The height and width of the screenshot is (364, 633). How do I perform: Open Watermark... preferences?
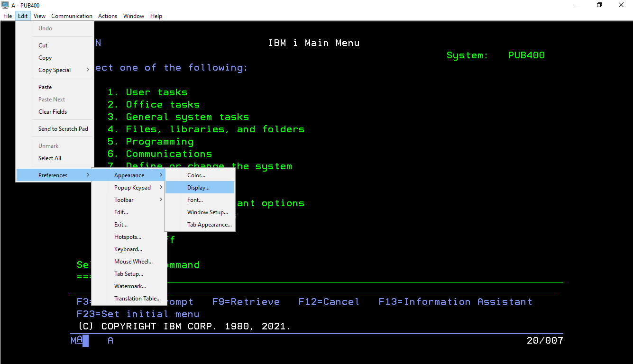pos(129,286)
